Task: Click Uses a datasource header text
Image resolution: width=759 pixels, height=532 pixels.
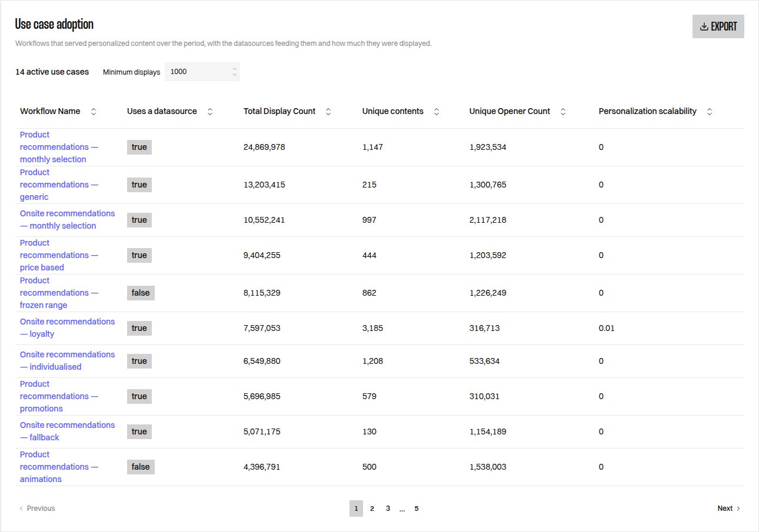Action: tap(162, 111)
